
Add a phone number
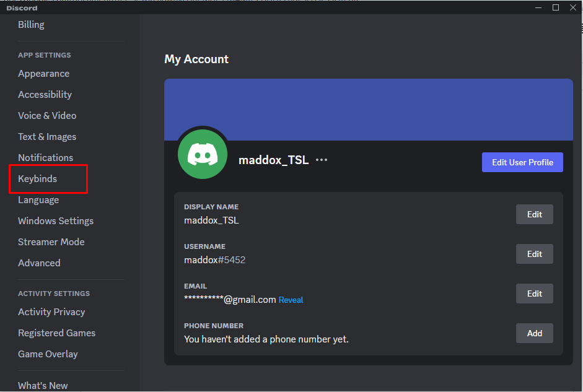(534, 333)
